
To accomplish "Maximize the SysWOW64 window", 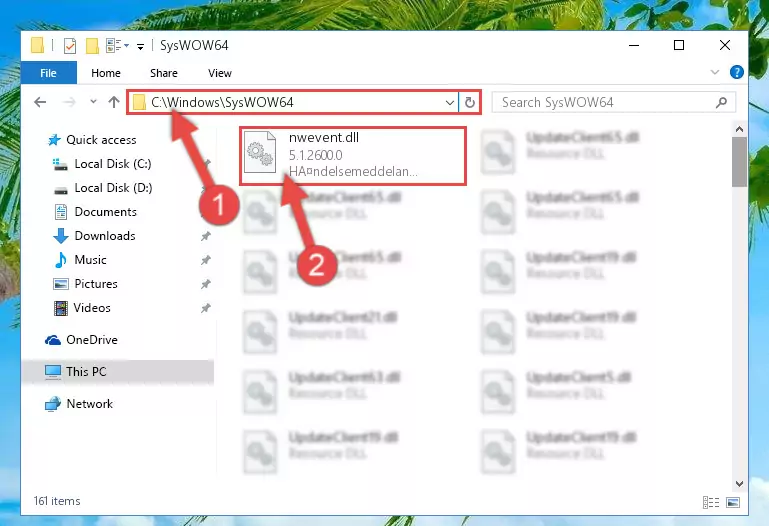I will (x=679, y=45).
